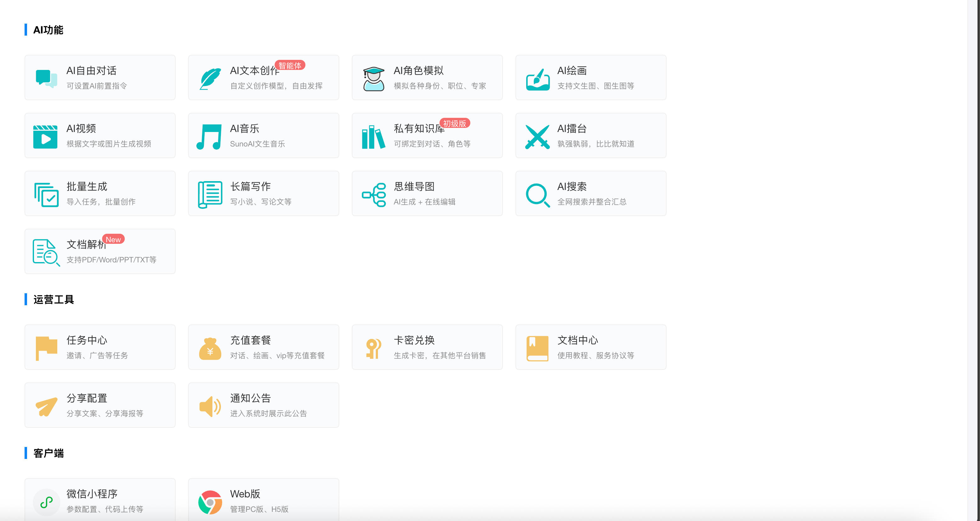Click the 长篇写作 scroll document icon

click(210, 195)
